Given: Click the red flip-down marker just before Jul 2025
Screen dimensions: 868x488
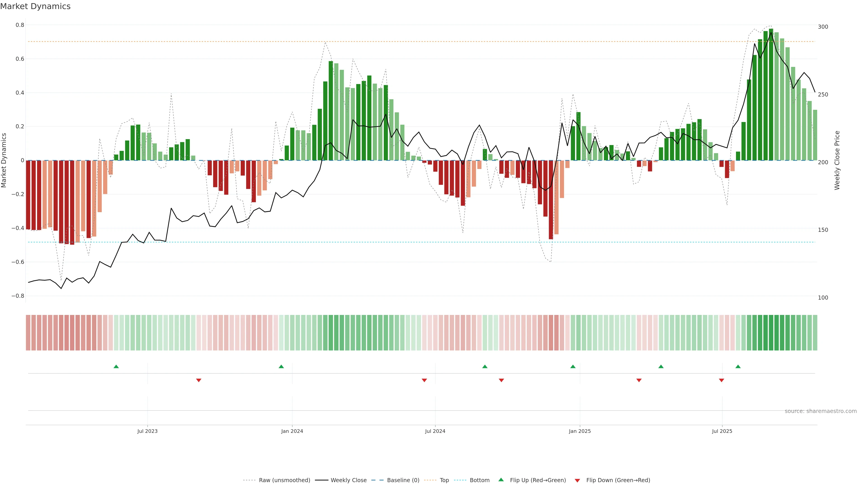Looking at the screenshot, I should click(x=722, y=380).
